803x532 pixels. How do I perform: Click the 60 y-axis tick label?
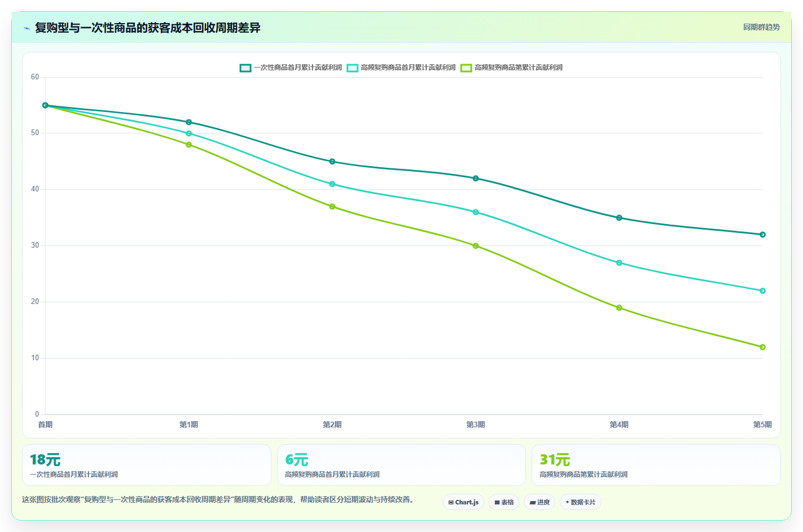pos(35,77)
